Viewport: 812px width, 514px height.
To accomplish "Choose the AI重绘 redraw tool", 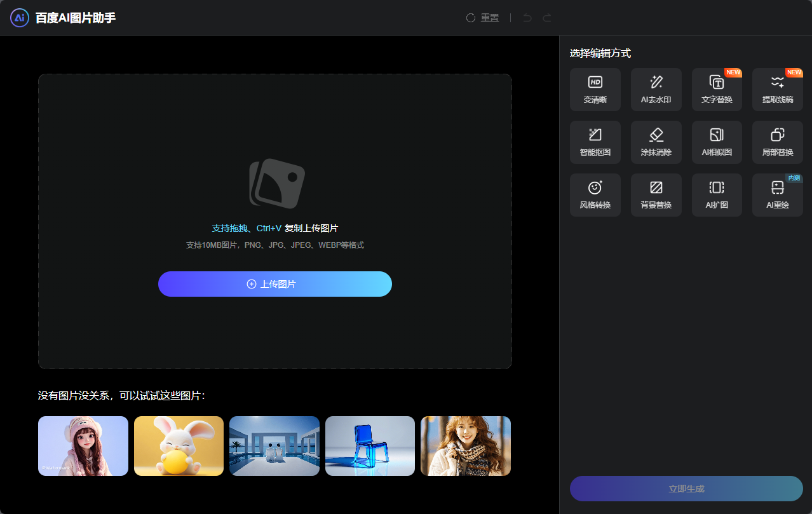I will click(x=777, y=195).
